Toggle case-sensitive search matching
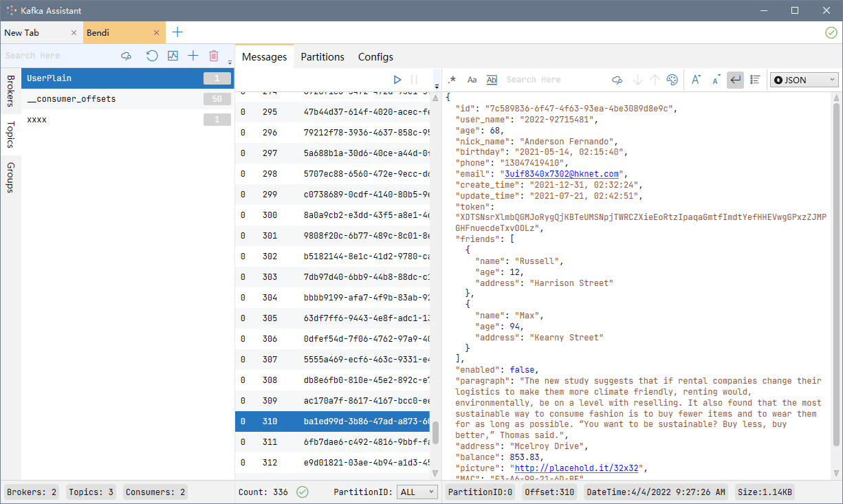The height and width of the screenshot is (504, 843). click(x=472, y=80)
